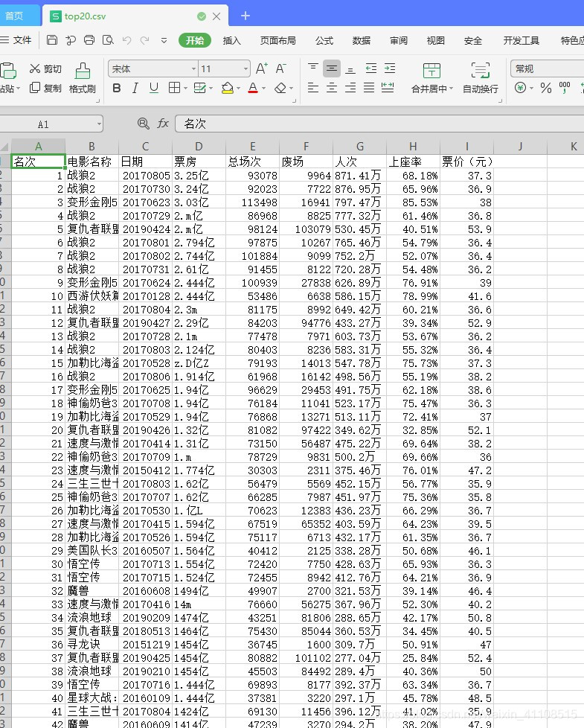This screenshot has height=728, width=584.
Task: Expand the font color dropdown arrow
Action: click(x=263, y=89)
